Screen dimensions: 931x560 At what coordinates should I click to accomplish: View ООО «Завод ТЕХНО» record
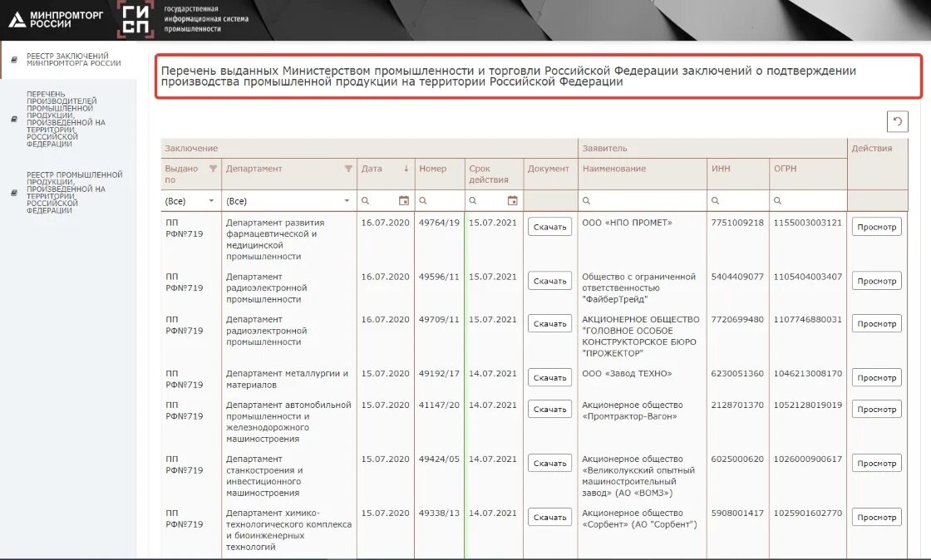tap(876, 377)
